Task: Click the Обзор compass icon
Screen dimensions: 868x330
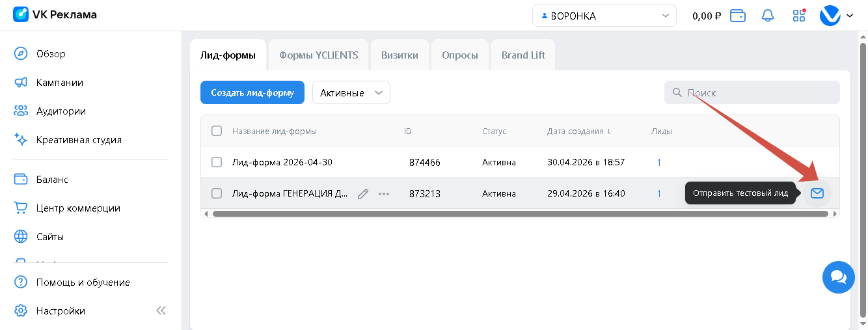Action: coord(21,54)
